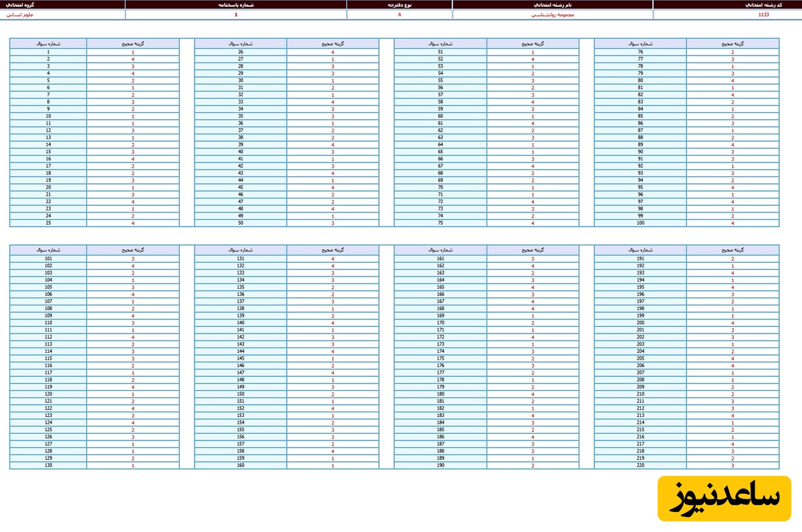The width and height of the screenshot is (802, 532).
Task: Select the 'مجموعه روانشناسی' field name cell
Action: coord(552,14)
